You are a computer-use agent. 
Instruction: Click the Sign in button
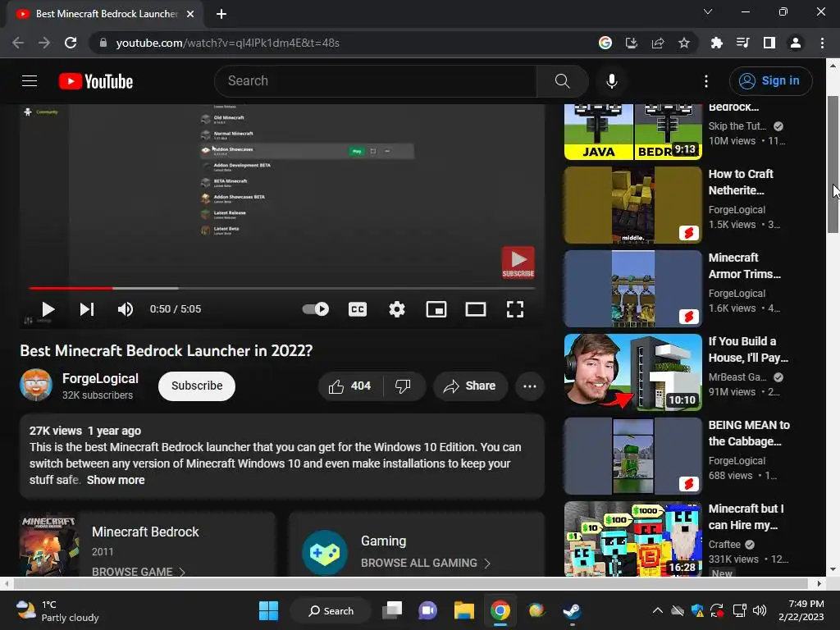click(770, 81)
